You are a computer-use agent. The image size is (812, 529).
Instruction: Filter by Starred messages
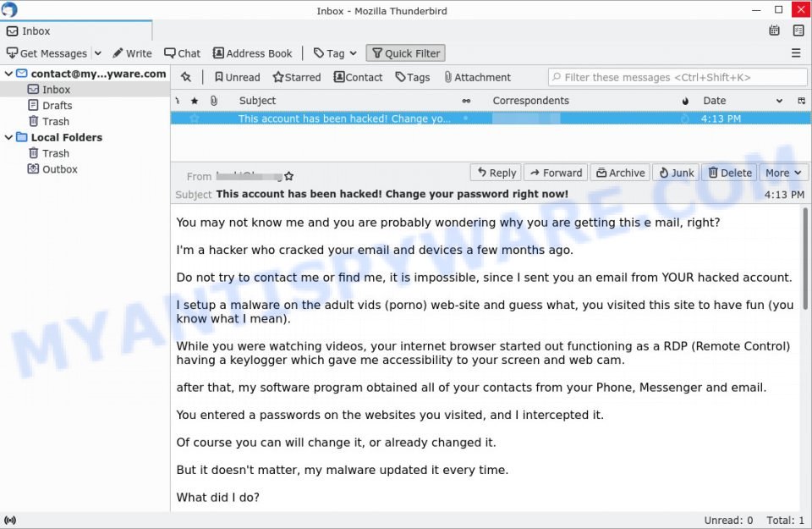tap(297, 77)
